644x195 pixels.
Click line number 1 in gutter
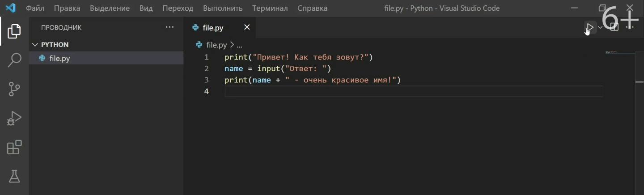206,57
